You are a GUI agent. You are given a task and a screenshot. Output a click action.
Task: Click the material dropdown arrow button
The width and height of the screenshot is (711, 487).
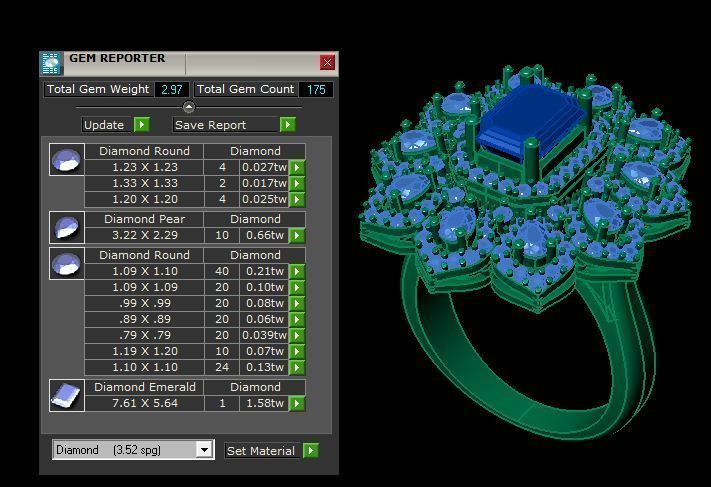(x=205, y=450)
